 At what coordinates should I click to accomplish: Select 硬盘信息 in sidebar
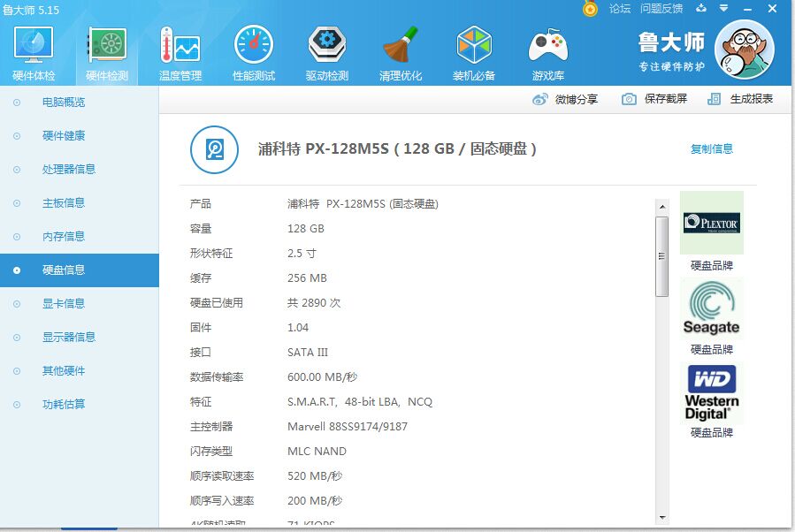point(79,270)
